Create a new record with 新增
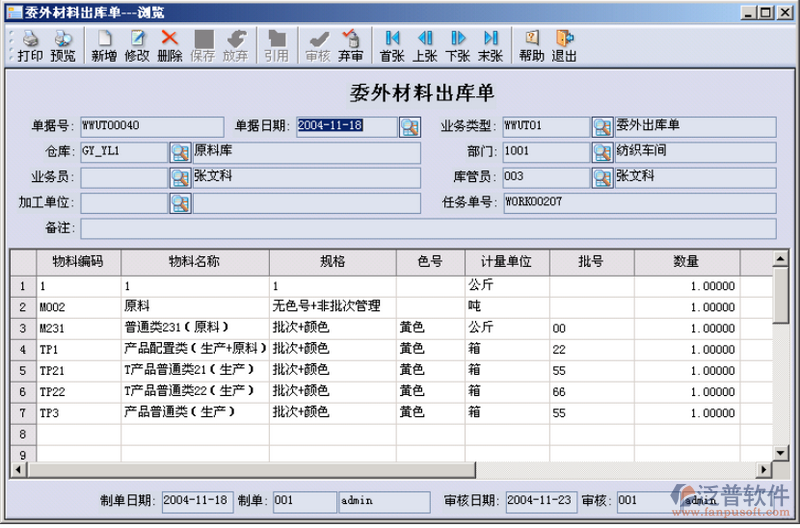The image size is (800, 528). coord(104,46)
